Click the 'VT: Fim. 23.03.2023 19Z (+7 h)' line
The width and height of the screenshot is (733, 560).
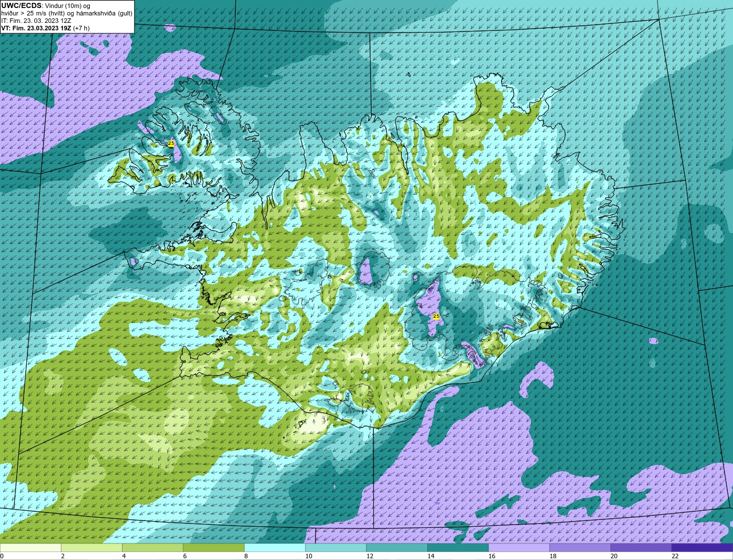coord(45,27)
